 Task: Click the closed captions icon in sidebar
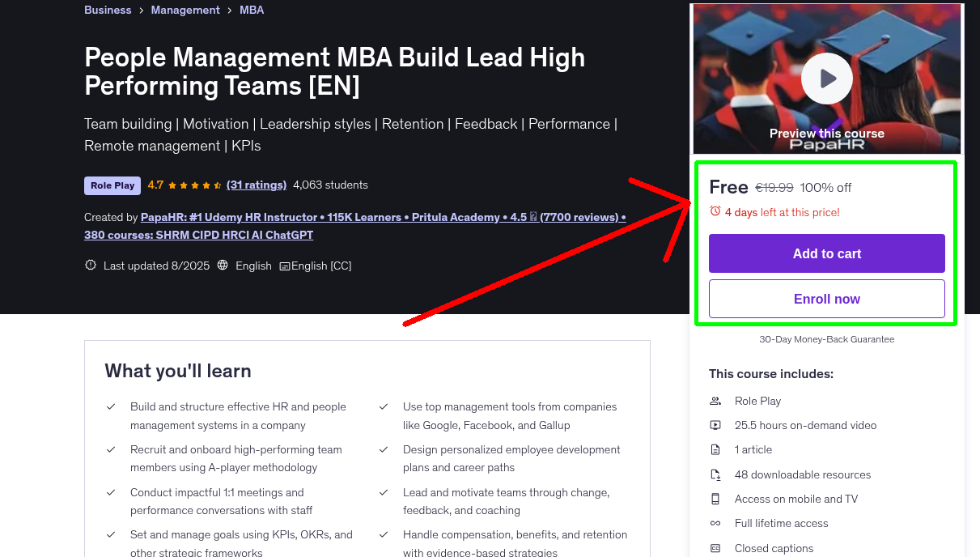click(715, 548)
